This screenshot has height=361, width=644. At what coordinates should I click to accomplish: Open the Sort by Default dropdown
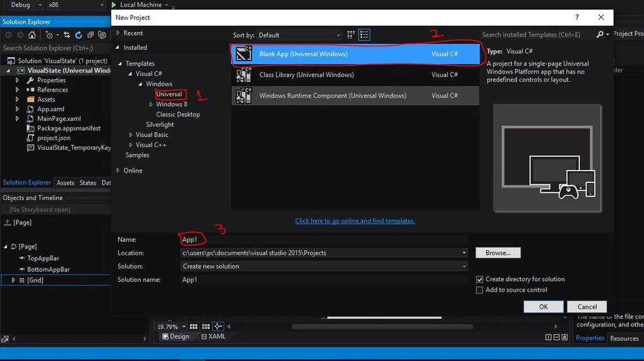(x=299, y=35)
